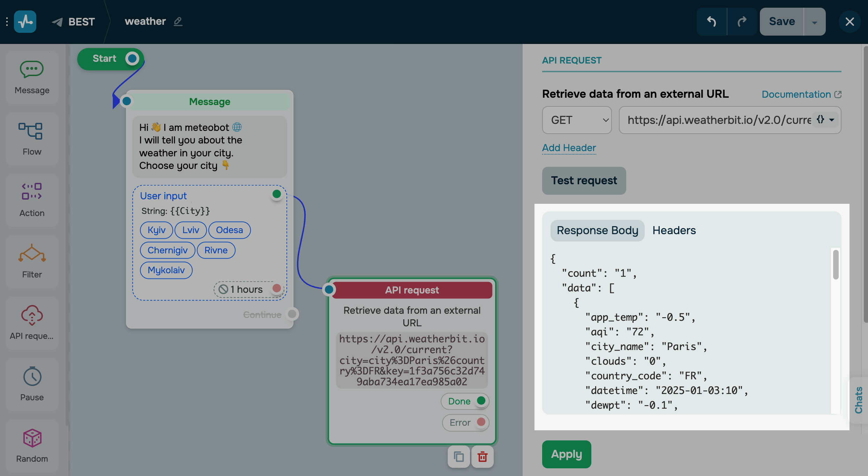The image size is (868, 476).
Task: Expand the Save options arrow
Action: point(815,22)
